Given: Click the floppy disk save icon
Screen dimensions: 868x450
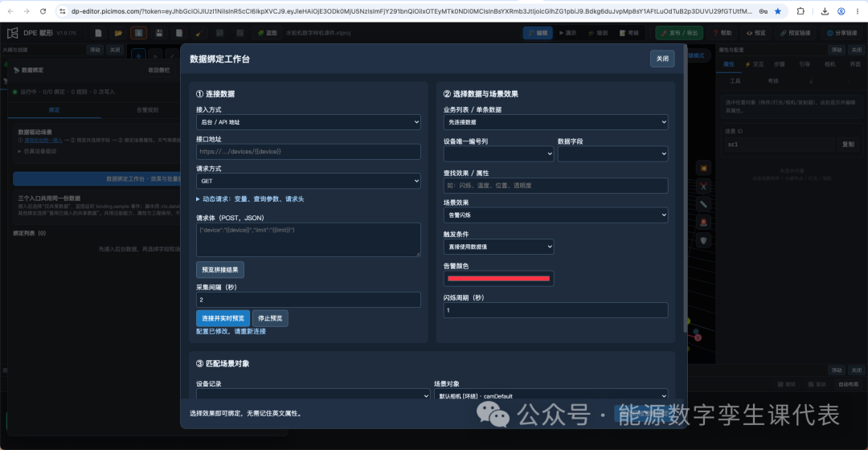Looking at the screenshot, I should click(x=159, y=33).
